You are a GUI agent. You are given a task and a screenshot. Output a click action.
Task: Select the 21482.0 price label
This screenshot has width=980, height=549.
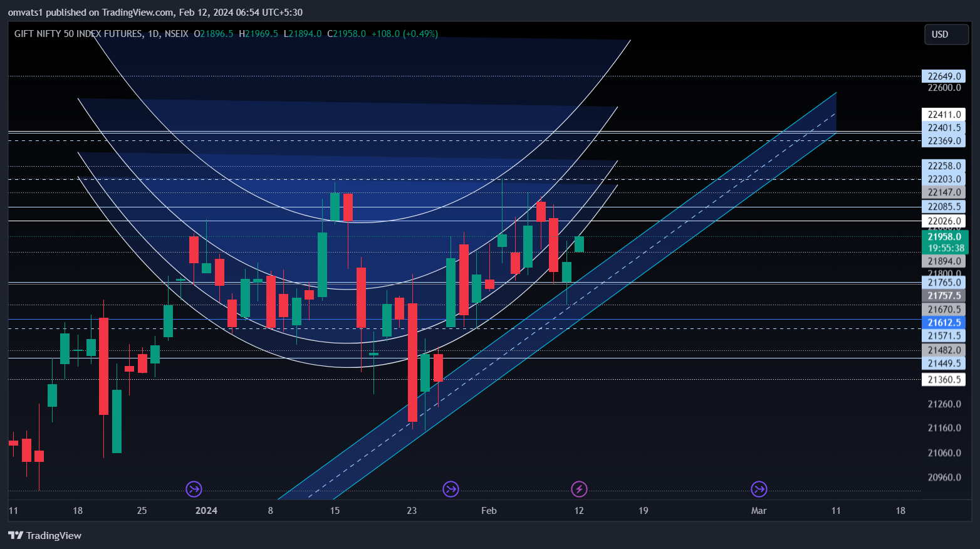[944, 350]
